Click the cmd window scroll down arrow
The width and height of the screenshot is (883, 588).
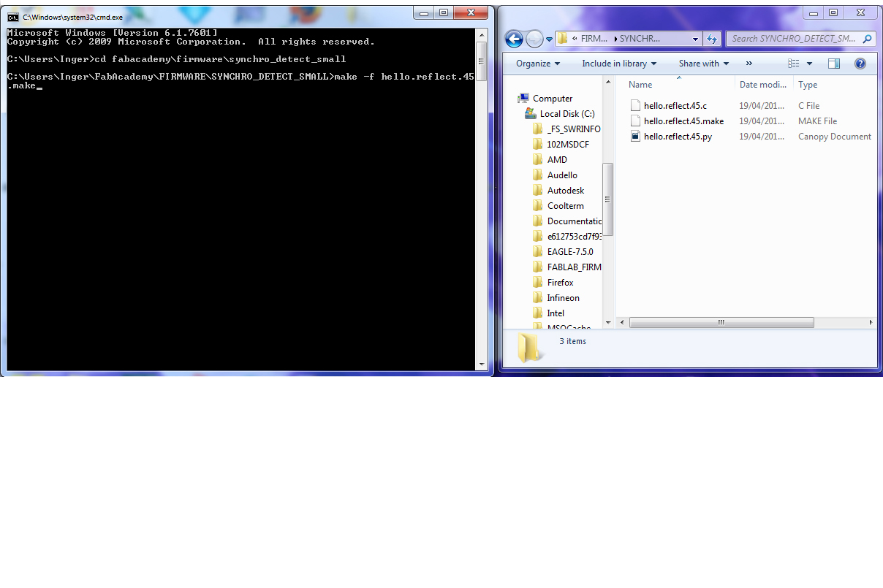coord(482,364)
